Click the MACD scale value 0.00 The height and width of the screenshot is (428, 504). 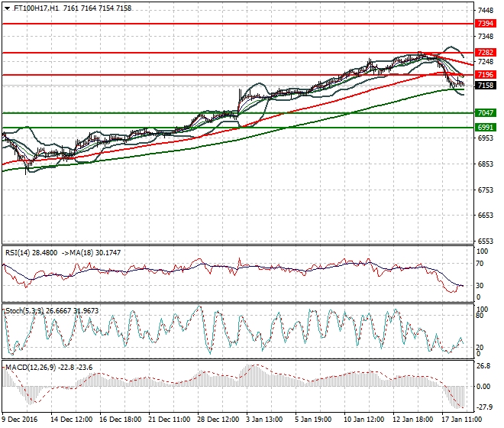[483, 386]
